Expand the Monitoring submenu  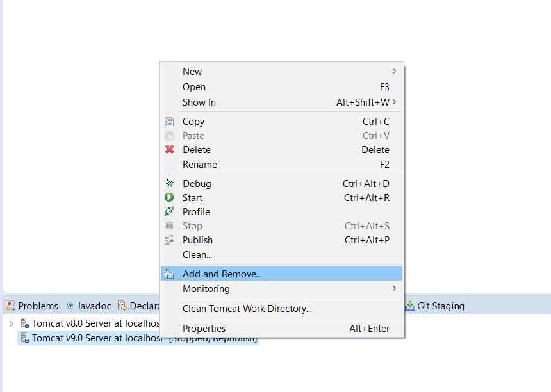click(x=394, y=289)
